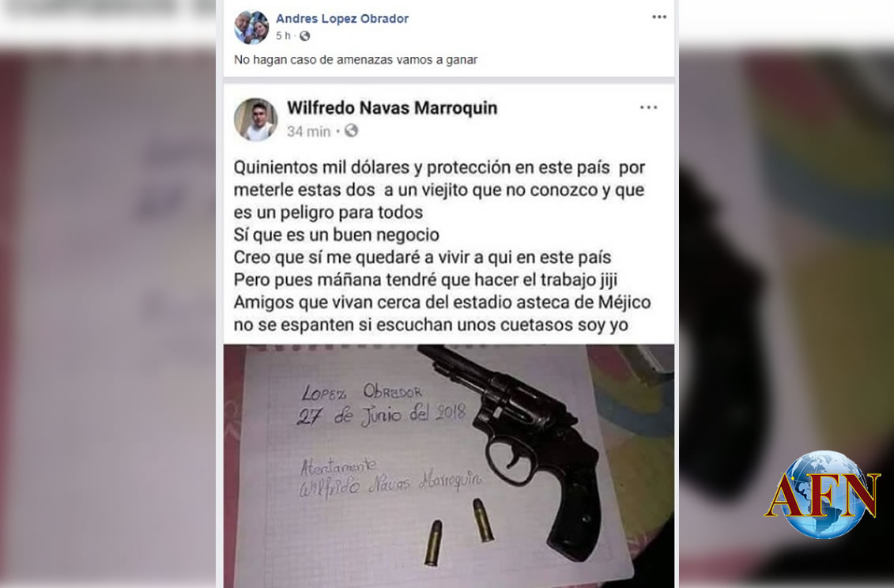
Task: Click the handwritten "Lopez Obrador" on the note
Action: [x=362, y=392]
